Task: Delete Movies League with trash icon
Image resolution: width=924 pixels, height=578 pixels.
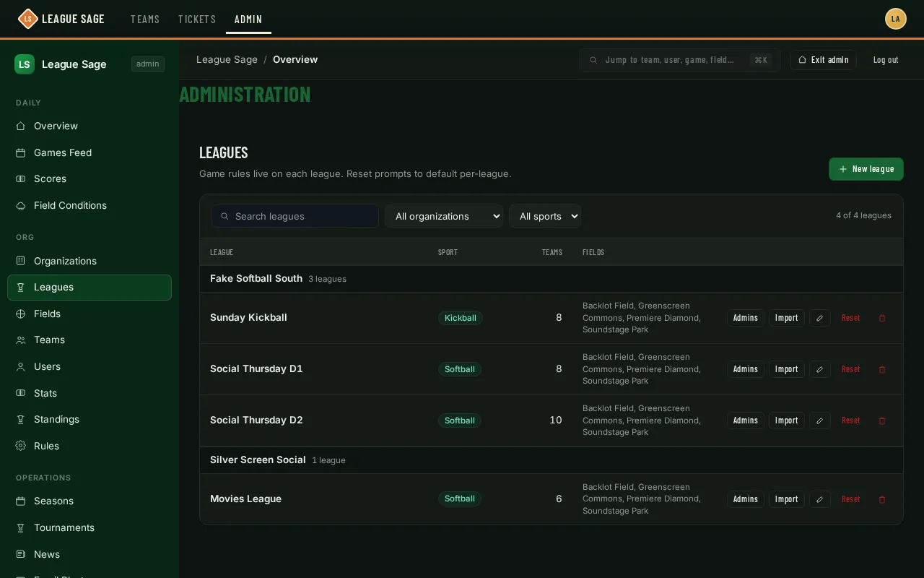Action: (881, 499)
